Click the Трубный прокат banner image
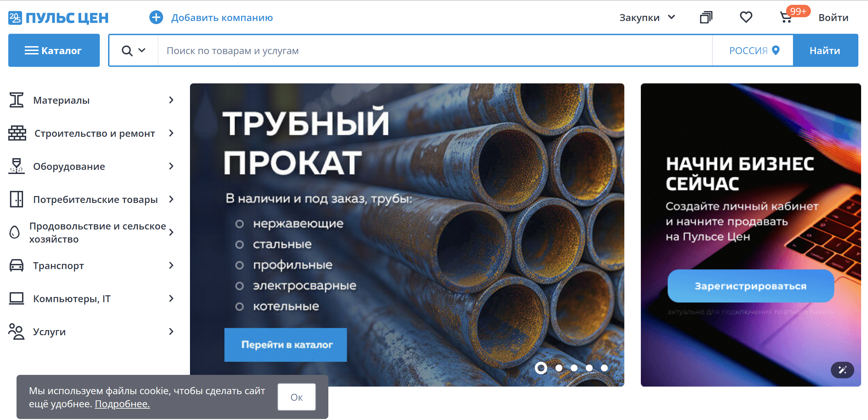Image resolution: width=868 pixels, height=420 pixels. (407, 235)
